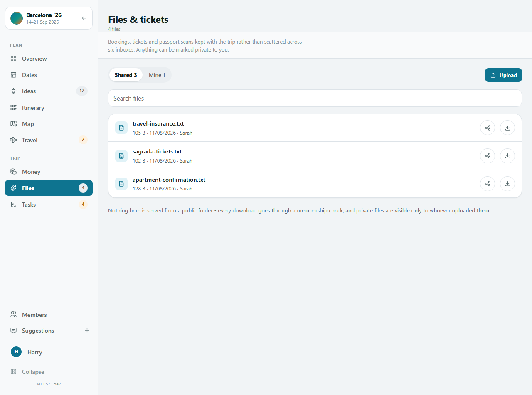Open the Itinerary page
This screenshot has height=395, width=532.
[x=49, y=108]
